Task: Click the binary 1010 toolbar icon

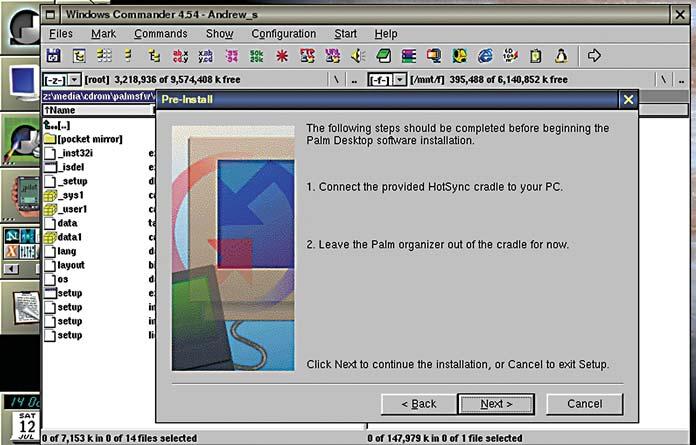Action: pyautogui.click(x=510, y=56)
